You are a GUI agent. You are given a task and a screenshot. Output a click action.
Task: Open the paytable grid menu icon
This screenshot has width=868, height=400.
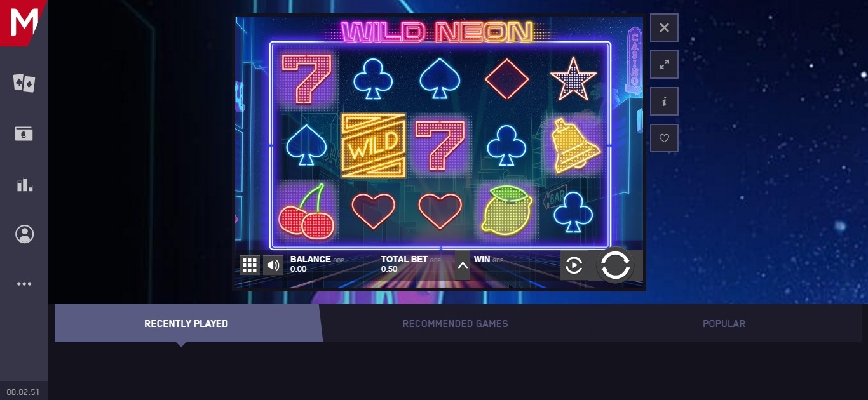249,265
